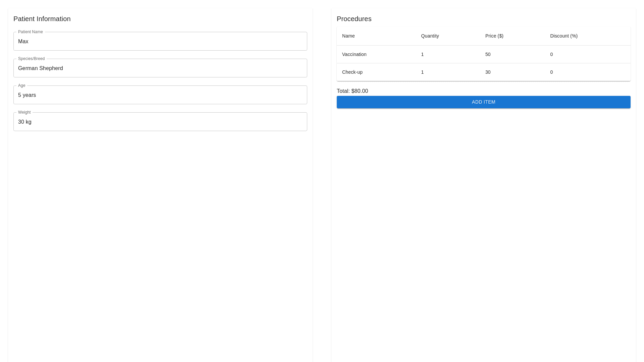Select the Check-up procedure name cell

click(352, 72)
